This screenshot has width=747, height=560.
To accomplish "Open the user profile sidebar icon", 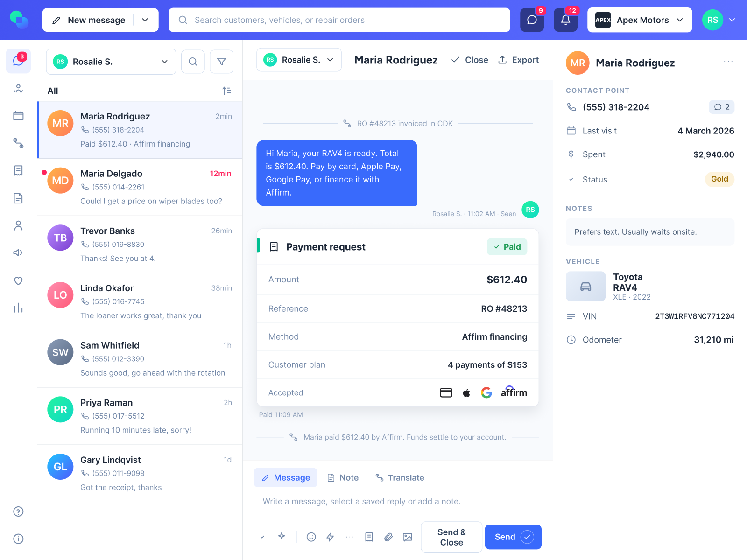I will [18, 226].
